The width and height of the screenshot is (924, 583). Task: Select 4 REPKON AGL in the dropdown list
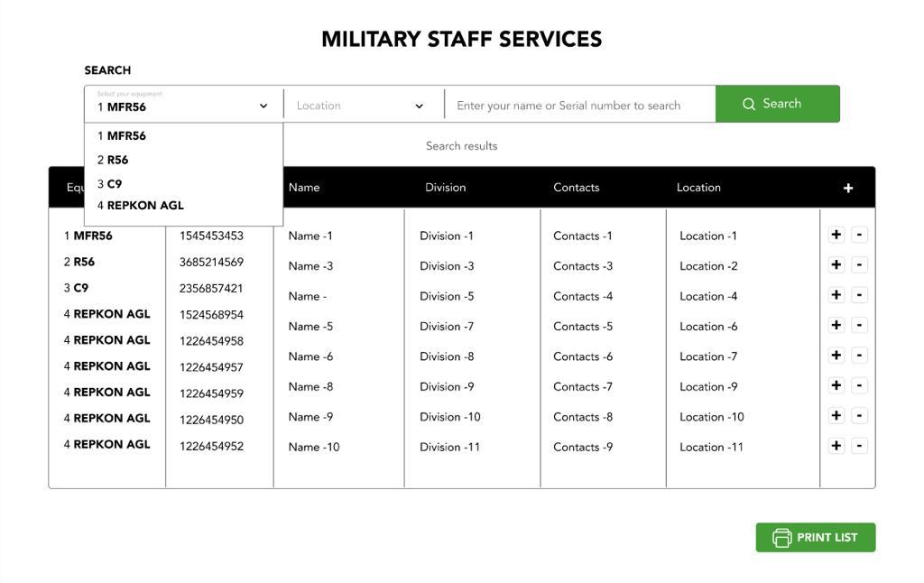pyautogui.click(x=140, y=206)
